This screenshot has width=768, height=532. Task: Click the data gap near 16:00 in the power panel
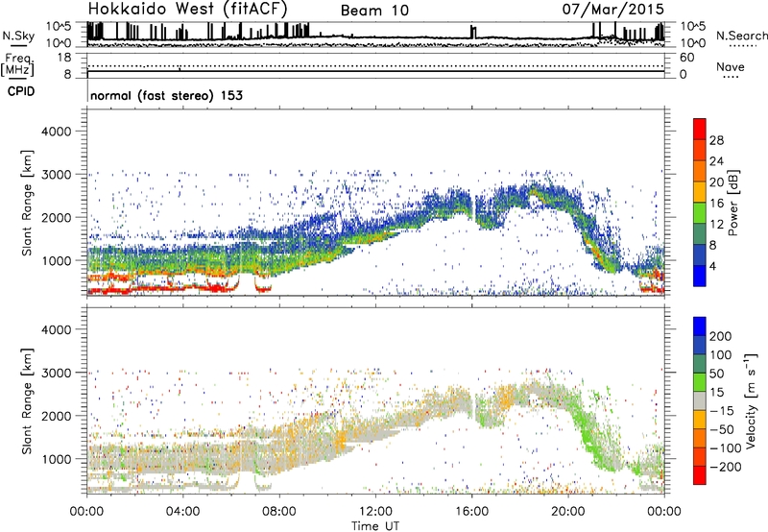pos(473,208)
